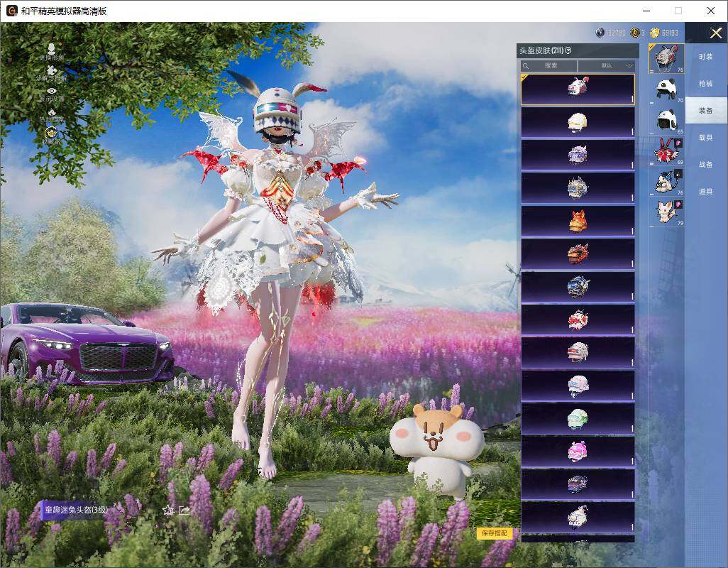This screenshot has height=568, width=728.
Task: Close the wardrobe with the X icon
Action: pos(715,33)
